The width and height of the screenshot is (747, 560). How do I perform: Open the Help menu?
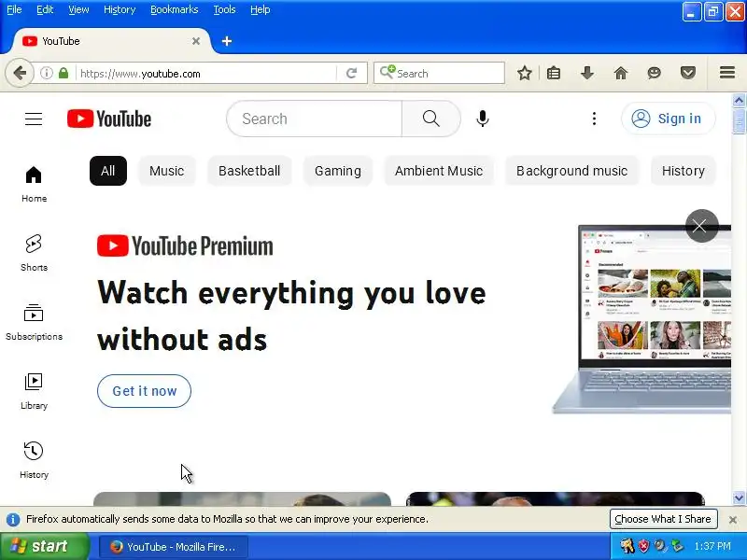pos(261,9)
